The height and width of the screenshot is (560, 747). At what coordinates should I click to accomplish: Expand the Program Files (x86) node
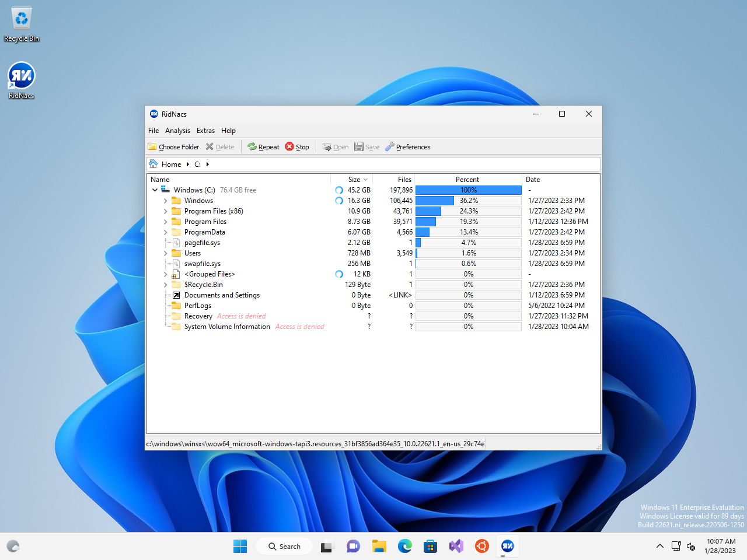(x=165, y=211)
